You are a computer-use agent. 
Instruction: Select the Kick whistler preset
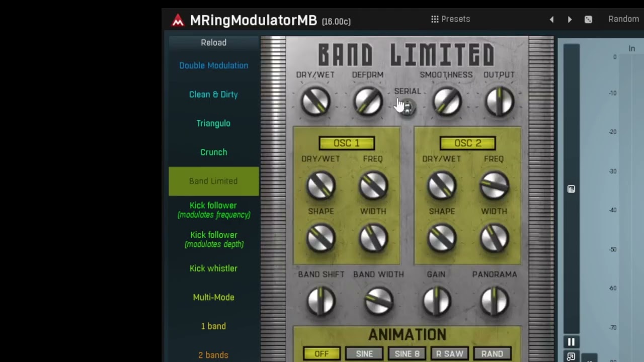pos(214,268)
